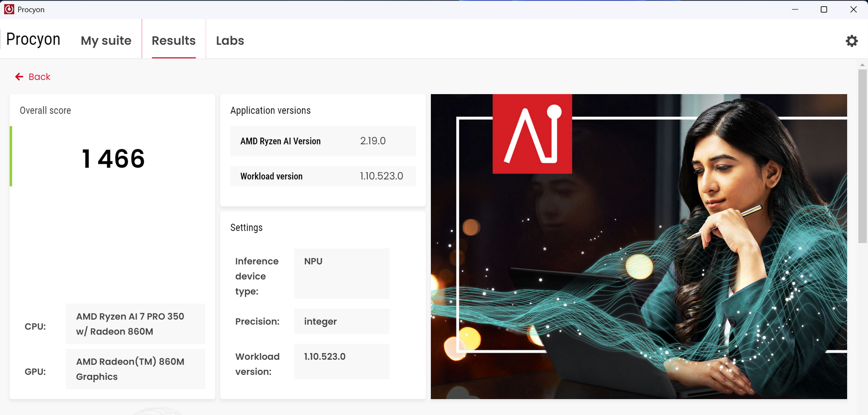Select the NPU inference device field
Viewport: 868px width, 415px height.
341,273
